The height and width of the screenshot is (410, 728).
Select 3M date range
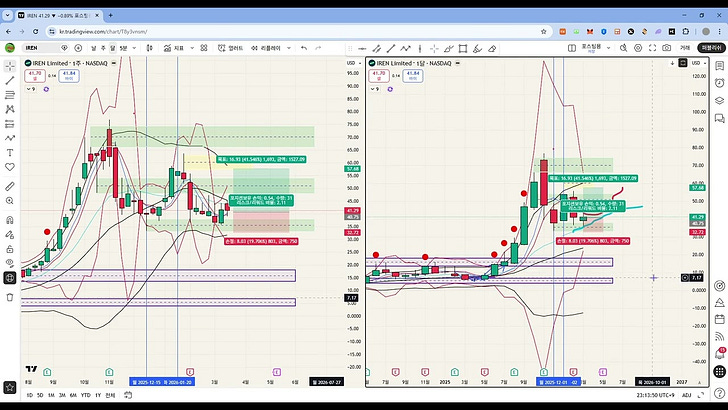coord(62,395)
